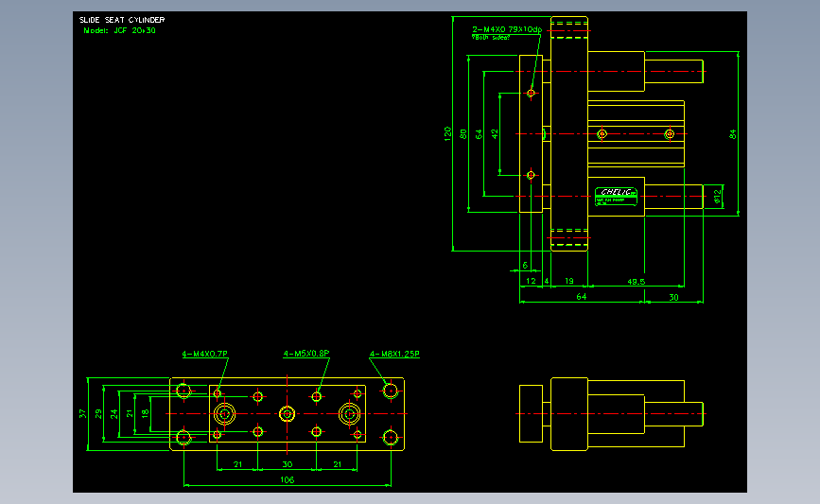The height and width of the screenshot is (504, 820).
Task: Select the horizontal 21 dimension right of 30
Action: [x=338, y=464]
